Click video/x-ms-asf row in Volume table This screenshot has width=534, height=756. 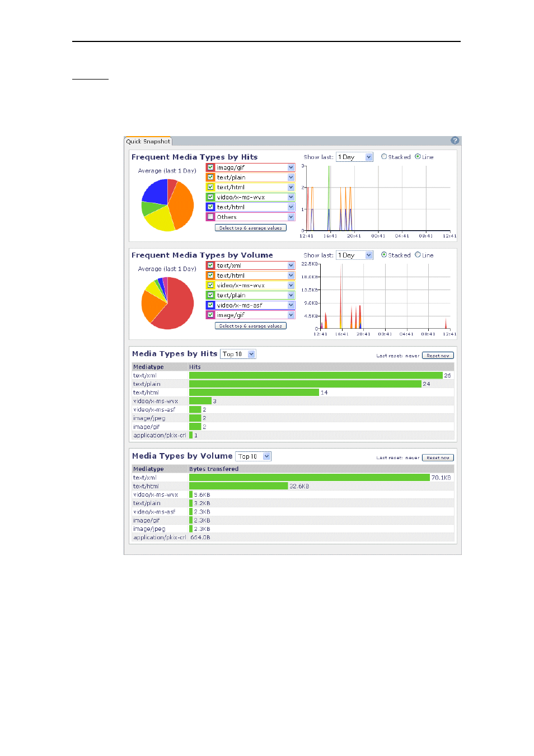[293, 512]
